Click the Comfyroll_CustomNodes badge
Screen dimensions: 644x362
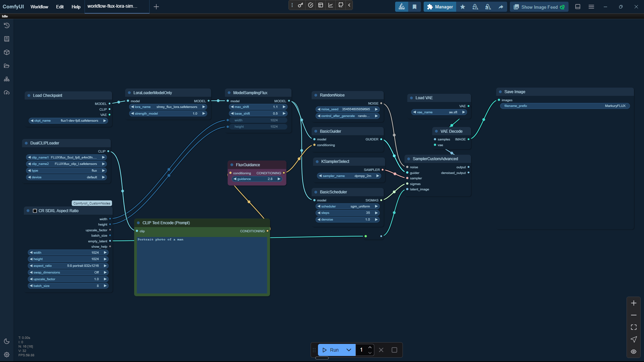[x=92, y=203]
